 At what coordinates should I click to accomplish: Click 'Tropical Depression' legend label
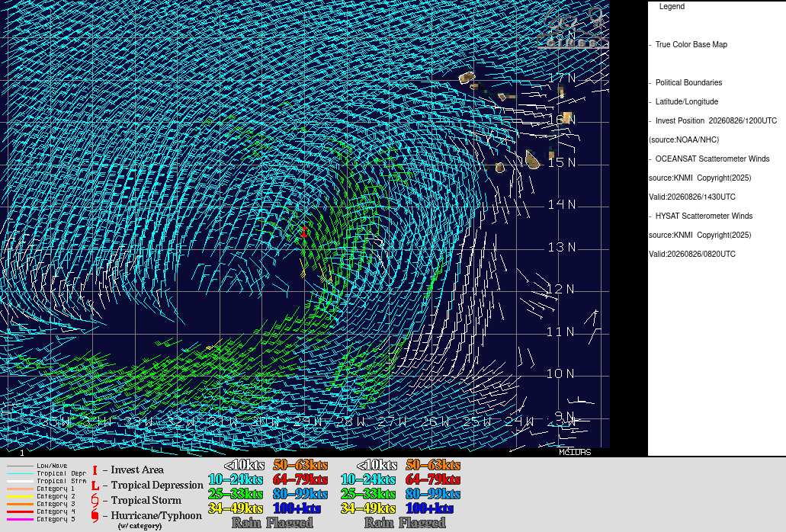click(157, 486)
